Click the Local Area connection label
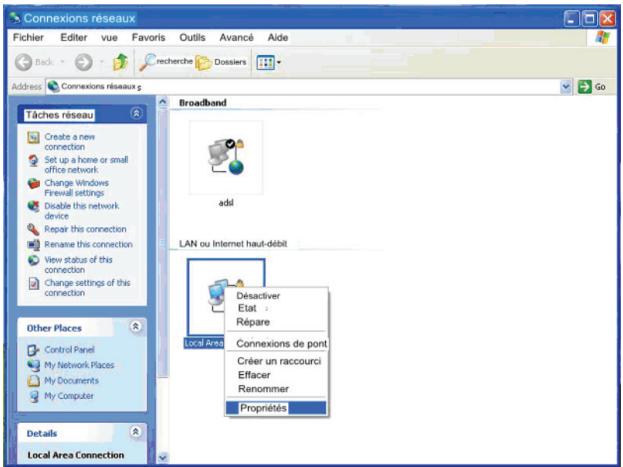 click(x=204, y=343)
